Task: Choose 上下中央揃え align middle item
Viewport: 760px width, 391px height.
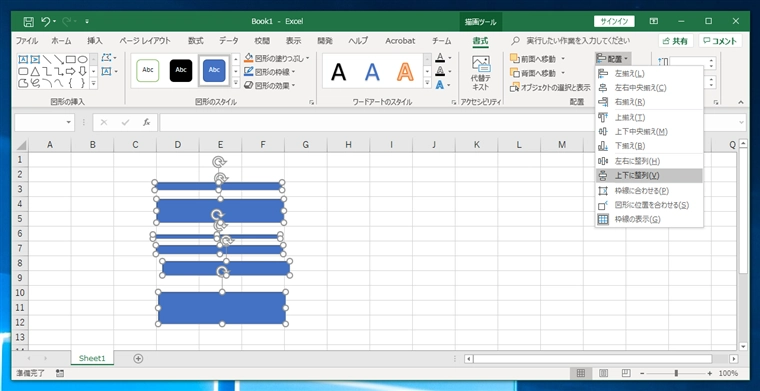Action: pyautogui.click(x=649, y=131)
